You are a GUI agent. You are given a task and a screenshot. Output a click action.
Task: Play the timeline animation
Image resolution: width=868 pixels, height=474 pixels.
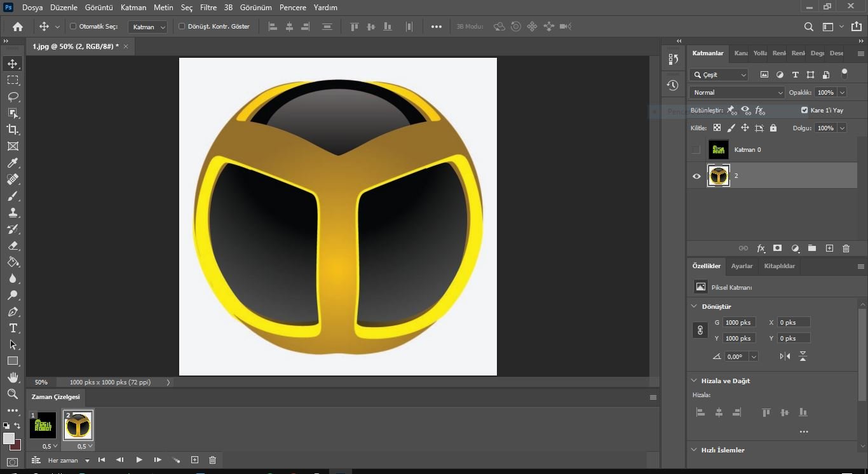coord(139,460)
